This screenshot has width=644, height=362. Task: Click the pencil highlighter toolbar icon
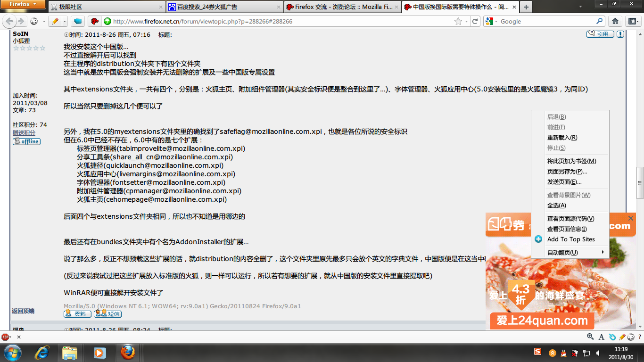pos(55,21)
